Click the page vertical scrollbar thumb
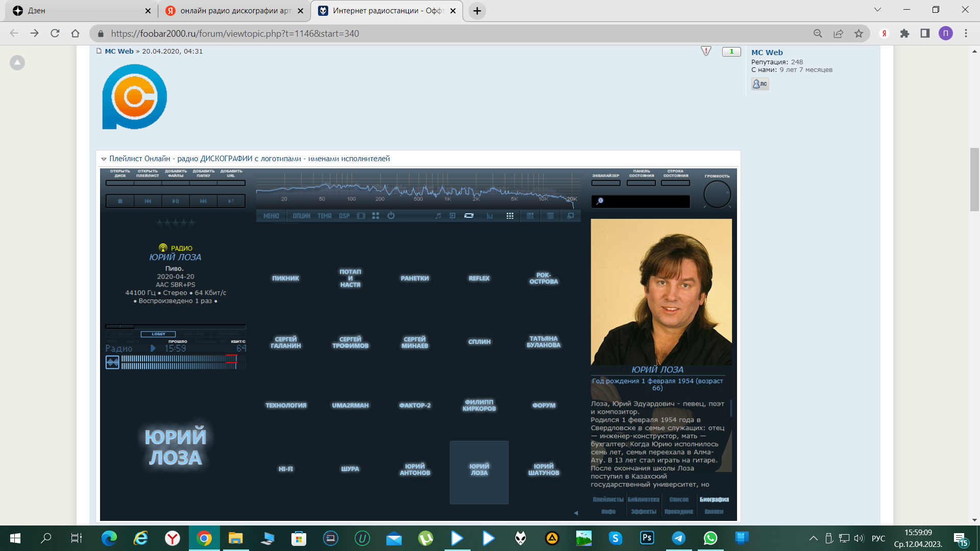The image size is (980, 551). 974,179
